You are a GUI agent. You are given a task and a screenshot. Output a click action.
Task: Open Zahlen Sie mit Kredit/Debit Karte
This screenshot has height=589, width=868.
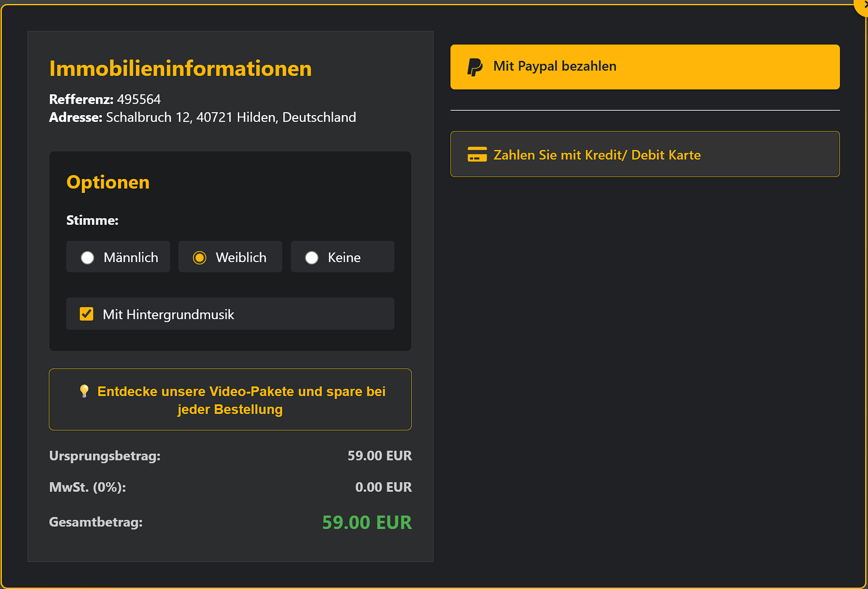click(x=645, y=154)
